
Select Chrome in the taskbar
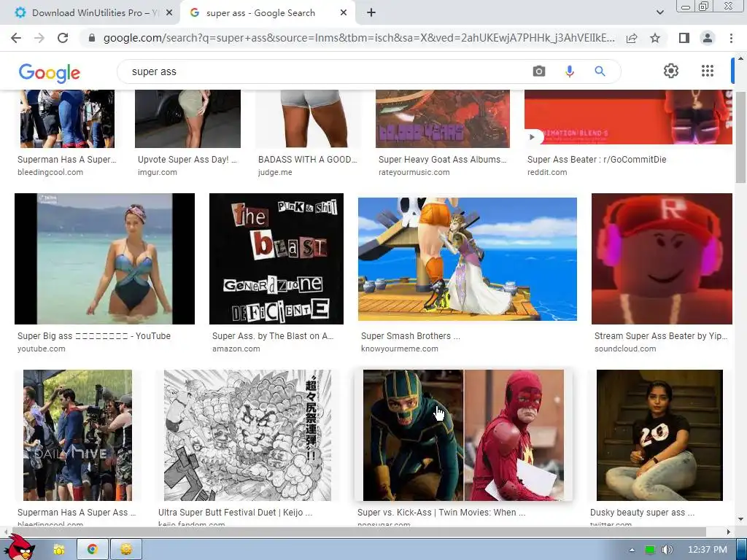tap(93, 550)
